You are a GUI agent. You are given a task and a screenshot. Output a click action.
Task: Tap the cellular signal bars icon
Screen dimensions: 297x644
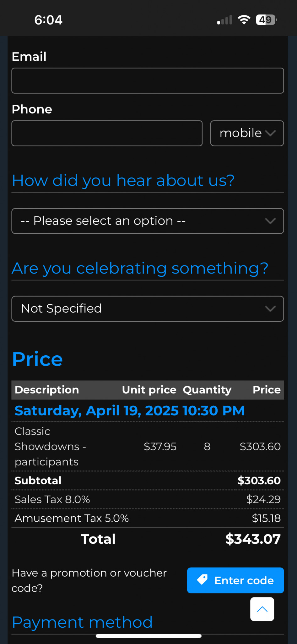coord(224,20)
